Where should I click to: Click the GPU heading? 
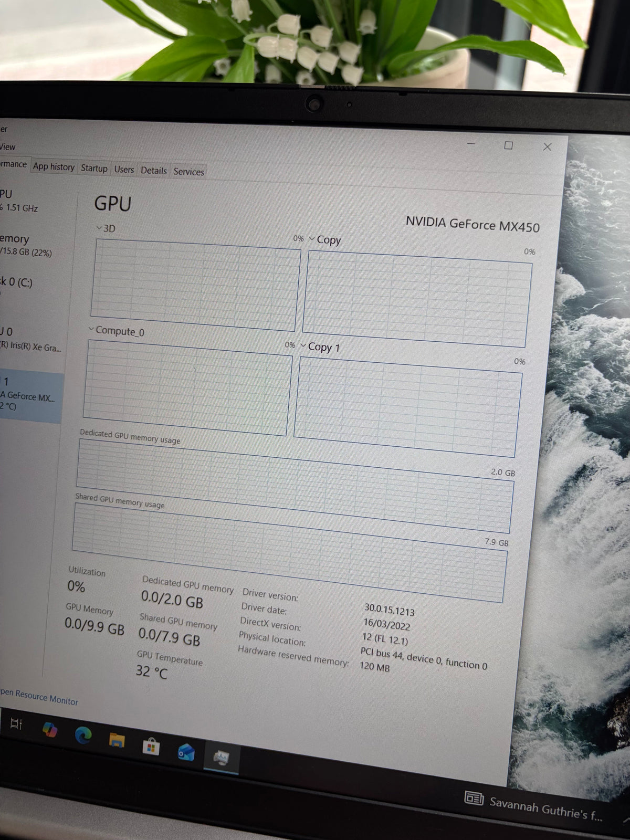[x=112, y=203]
